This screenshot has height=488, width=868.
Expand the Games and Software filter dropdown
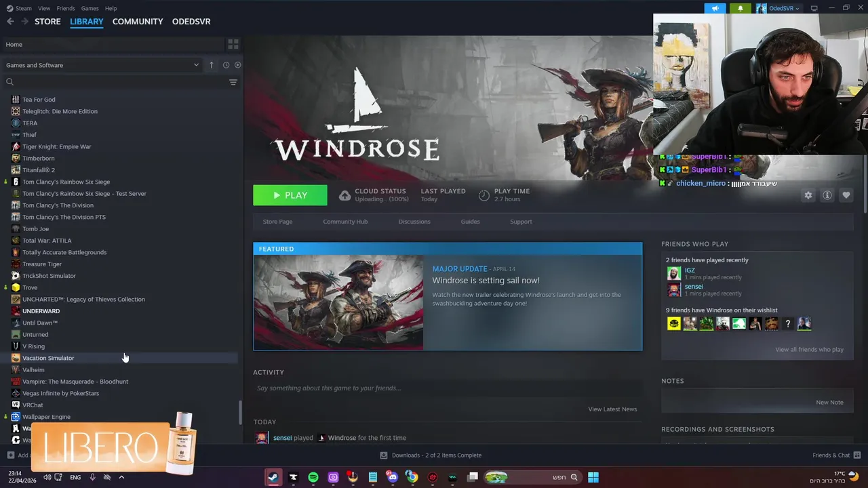pyautogui.click(x=102, y=65)
